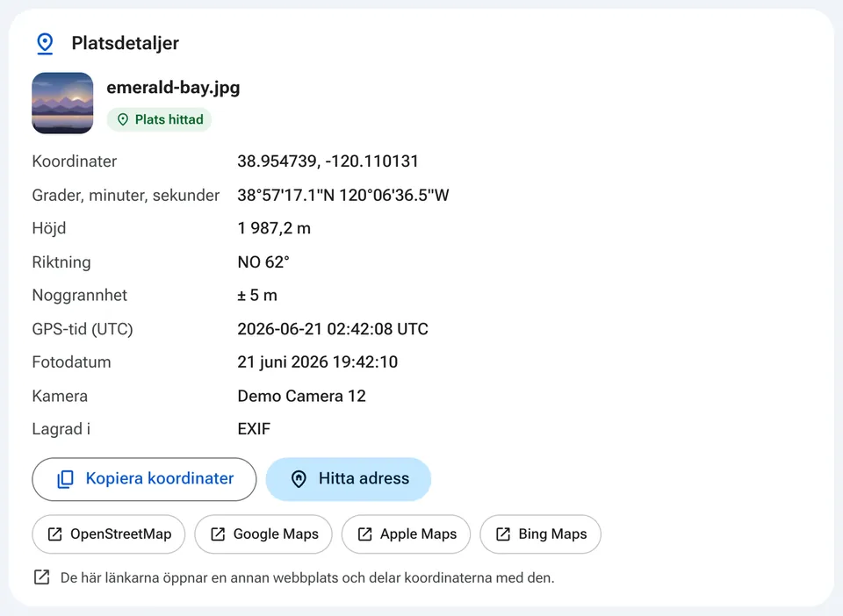This screenshot has height=616, width=843.
Task: Select GPS time 2026-06-21 02:42:08 UTC
Action: tap(333, 329)
